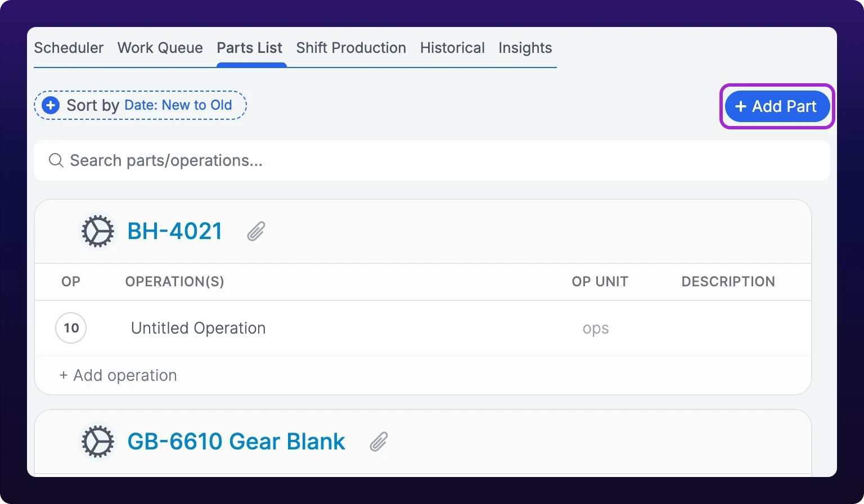Open the GB-6610 Gear Blank part link

coord(236,442)
